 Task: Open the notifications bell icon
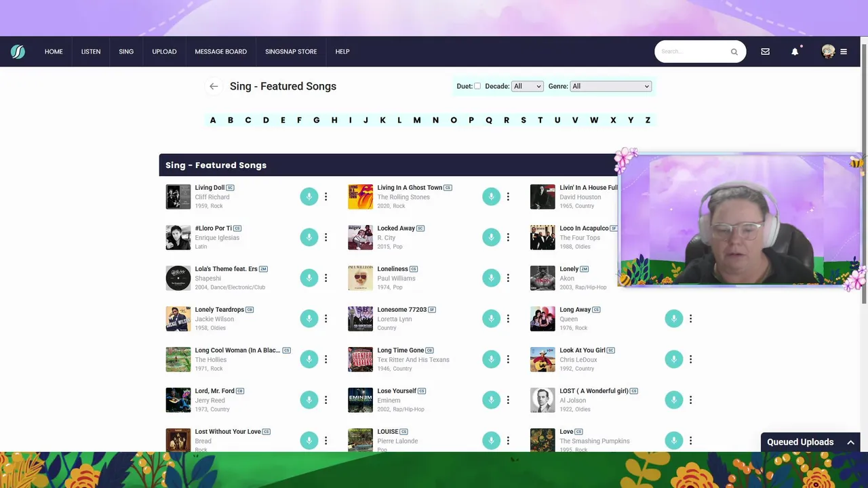click(795, 52)
